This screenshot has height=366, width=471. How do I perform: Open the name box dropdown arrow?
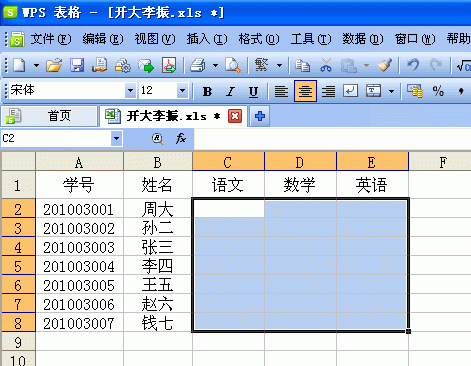click(x=117, y=138)
